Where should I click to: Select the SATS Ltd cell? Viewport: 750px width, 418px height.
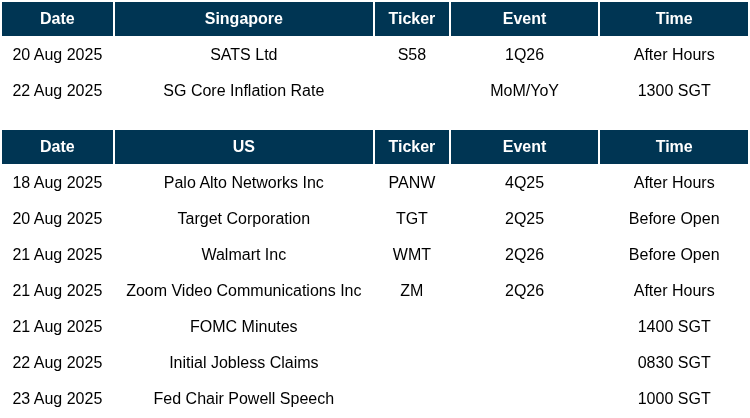pyautogui.click(x=243, y=55)
